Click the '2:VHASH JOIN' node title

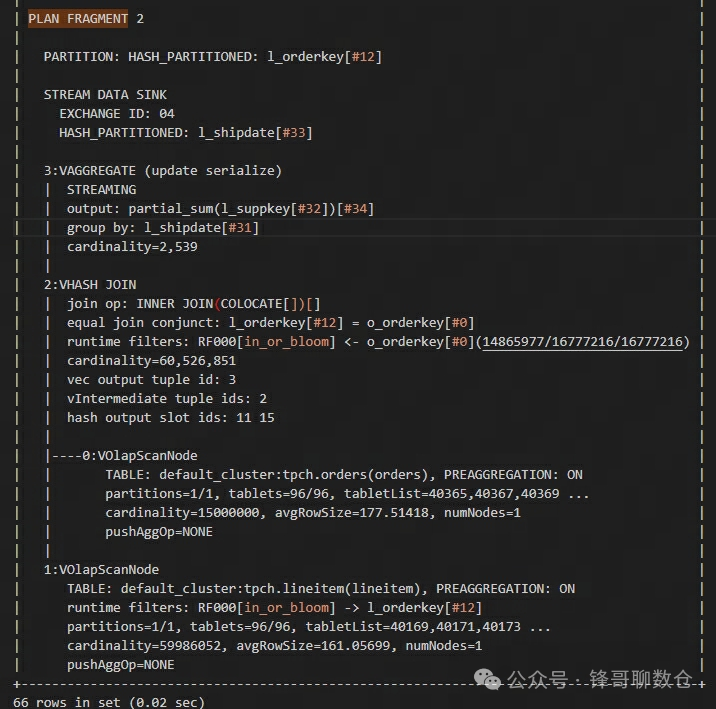click(x=90, y=285)
